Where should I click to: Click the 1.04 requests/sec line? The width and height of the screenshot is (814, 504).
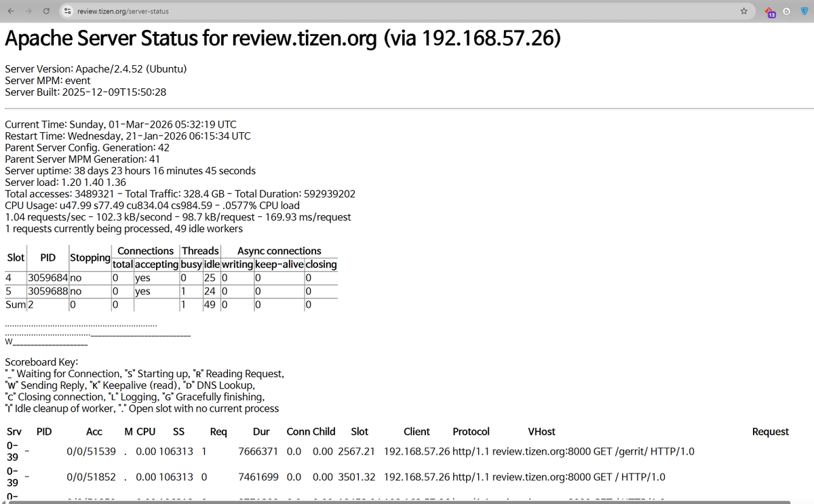coord(178,217)
